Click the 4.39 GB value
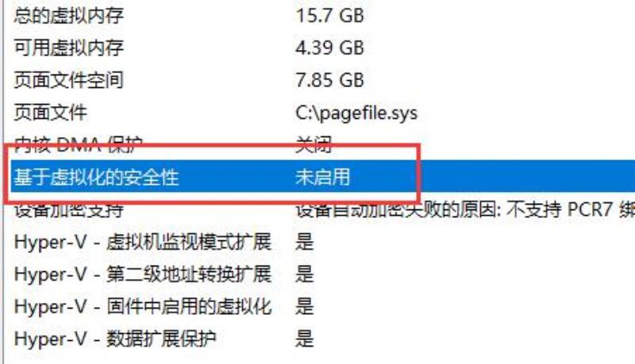This screenshot has width=635, height=364. point(329,48)
